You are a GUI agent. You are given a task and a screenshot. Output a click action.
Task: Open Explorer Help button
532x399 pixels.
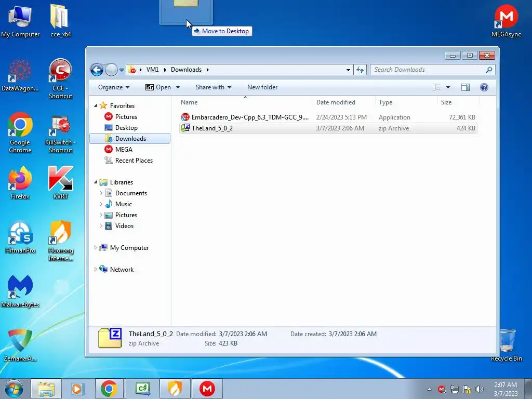pos(484,87)
